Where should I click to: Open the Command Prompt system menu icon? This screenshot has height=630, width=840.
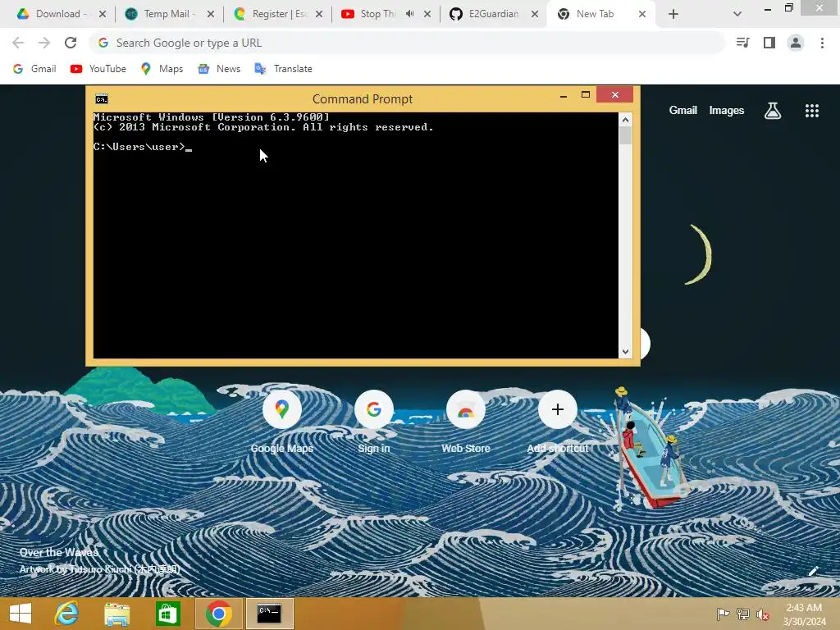click(x=101, y=99)
